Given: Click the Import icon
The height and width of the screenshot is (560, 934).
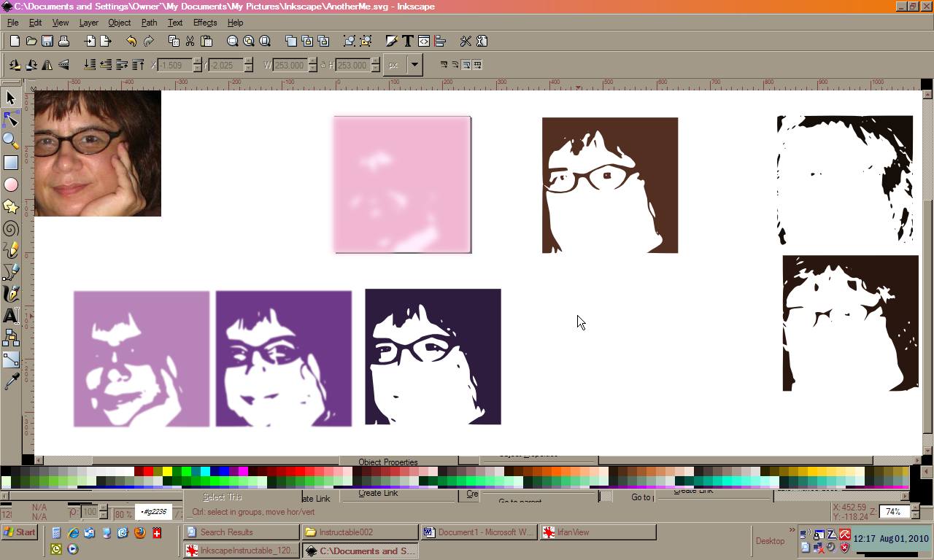Looking at the screenshot, I should (x=90, y=41).
